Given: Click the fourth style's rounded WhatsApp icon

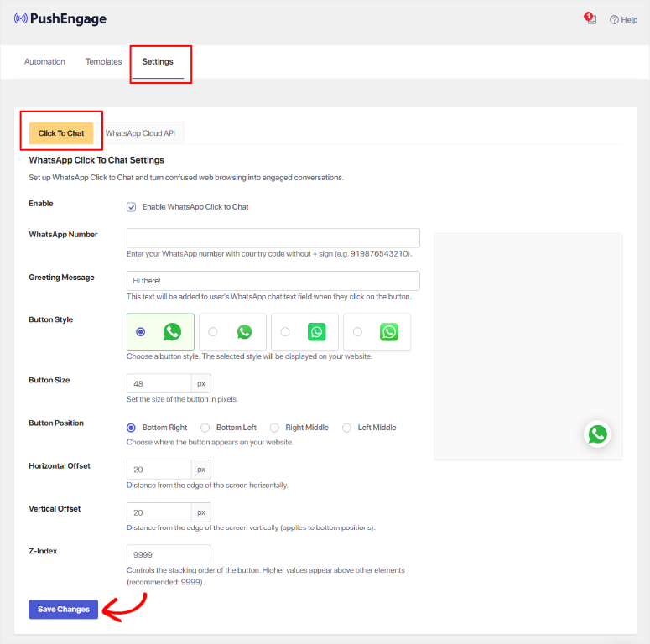Looking at the screenshot, I should point(389,332).
